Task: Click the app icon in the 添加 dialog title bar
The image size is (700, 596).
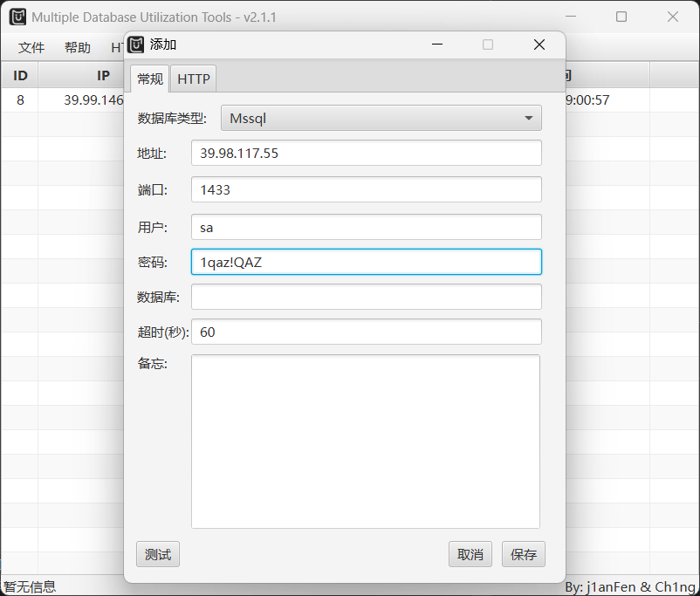Action: tap(136, 45)
